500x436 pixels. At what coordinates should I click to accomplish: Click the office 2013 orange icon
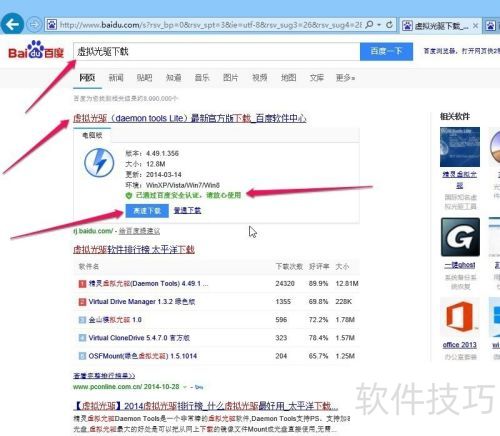tap(460, 316)
